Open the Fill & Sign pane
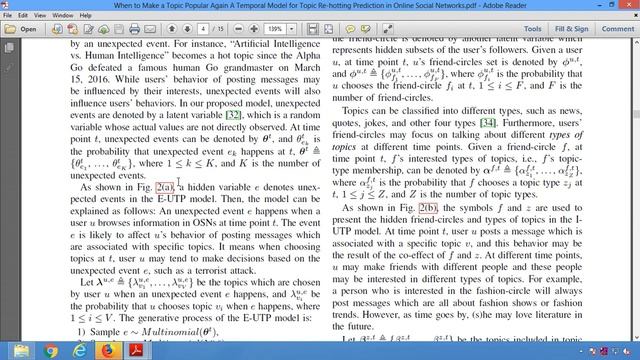This screenshot has height=360, width=640. (x=571, y=29)
